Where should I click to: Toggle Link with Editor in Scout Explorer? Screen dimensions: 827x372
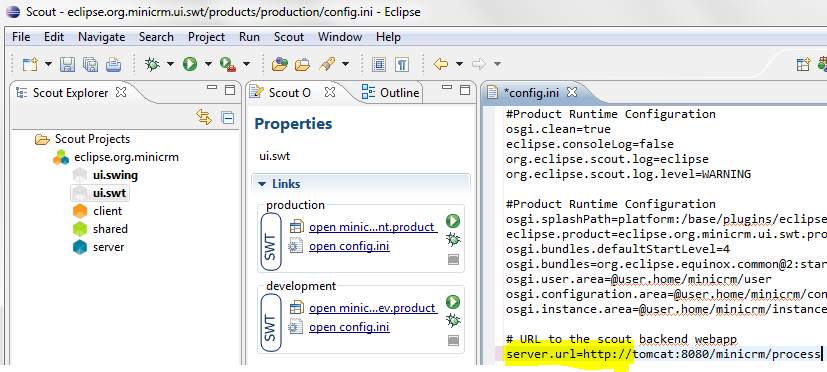[x=204, y=117]
